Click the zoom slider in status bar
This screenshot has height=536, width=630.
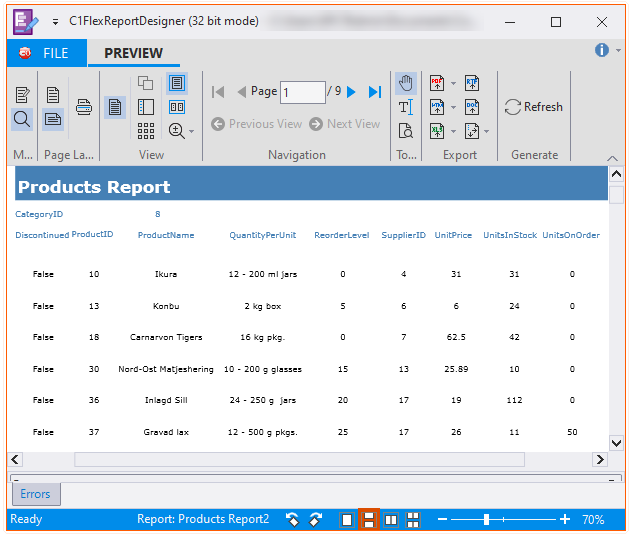coord(486,520)
